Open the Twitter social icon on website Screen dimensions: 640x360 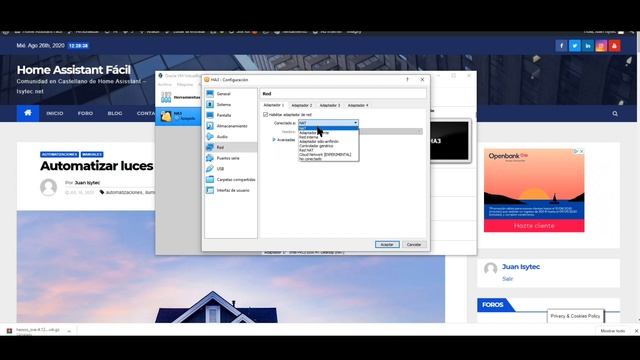pyautogui.click(x=574, y=46)
